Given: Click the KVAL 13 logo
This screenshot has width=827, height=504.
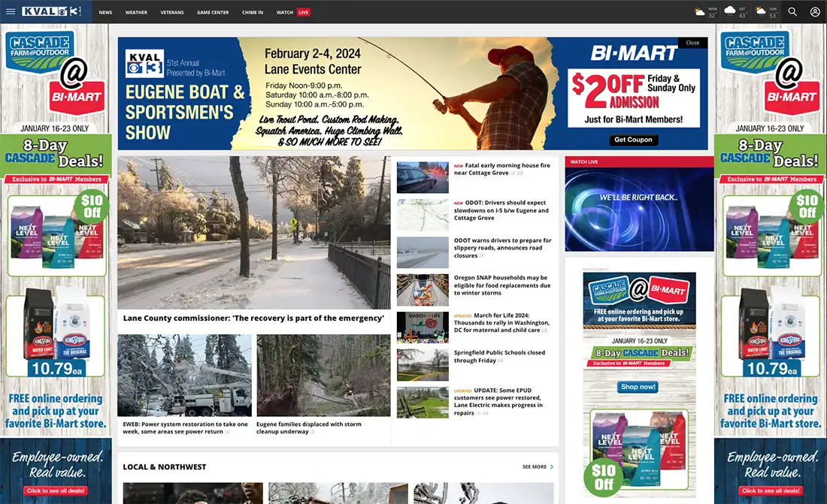Looking at the screenshot, I should (x=51, y=11).
